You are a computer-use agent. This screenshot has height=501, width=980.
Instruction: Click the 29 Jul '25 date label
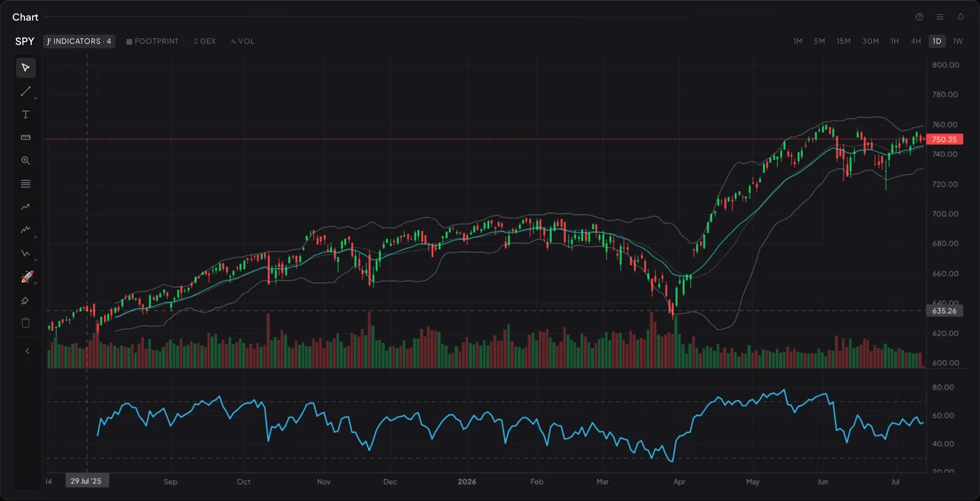(x=86, y=481)
